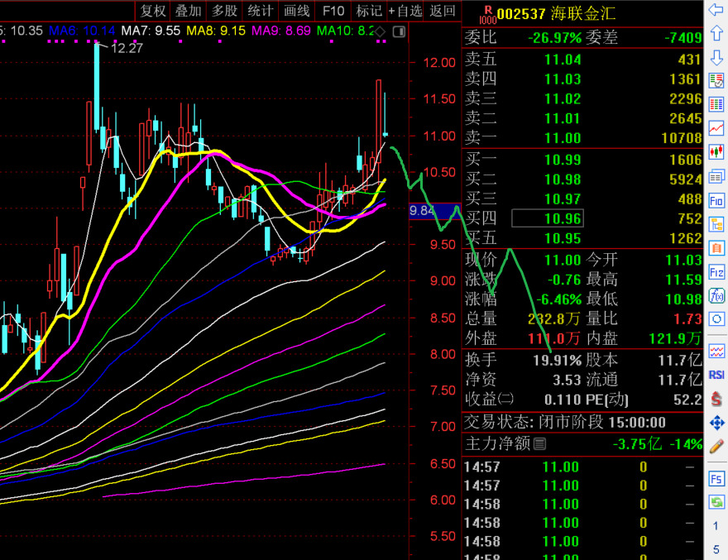The width and height of the screenshot is (728, 560).
Task: Select period 1 in sidebar
Action: pyautogui.click(x=716, y=525)
